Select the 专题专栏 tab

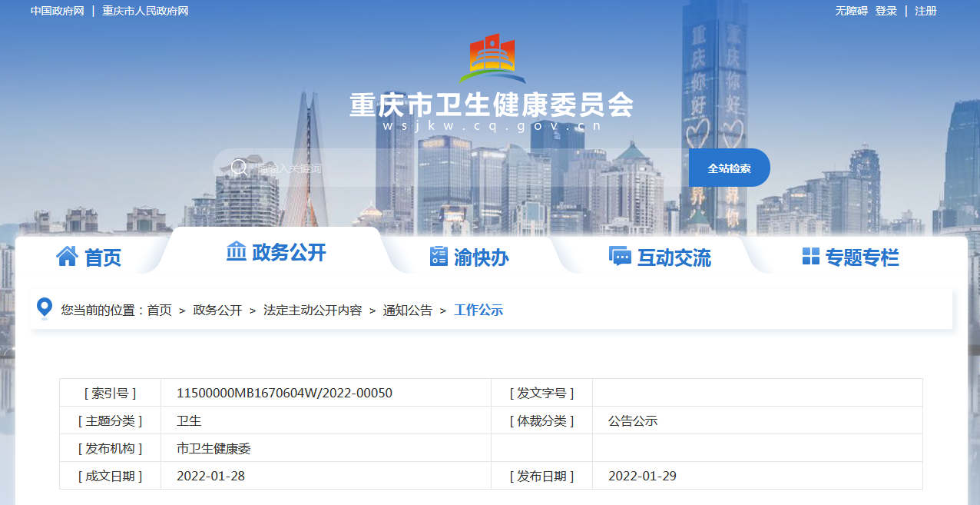pos(862,257)
